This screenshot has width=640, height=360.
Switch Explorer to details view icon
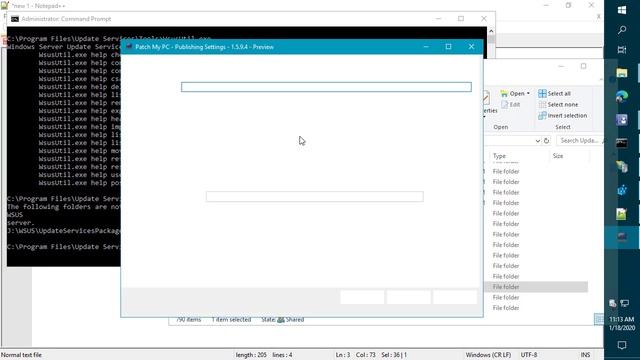598,319
